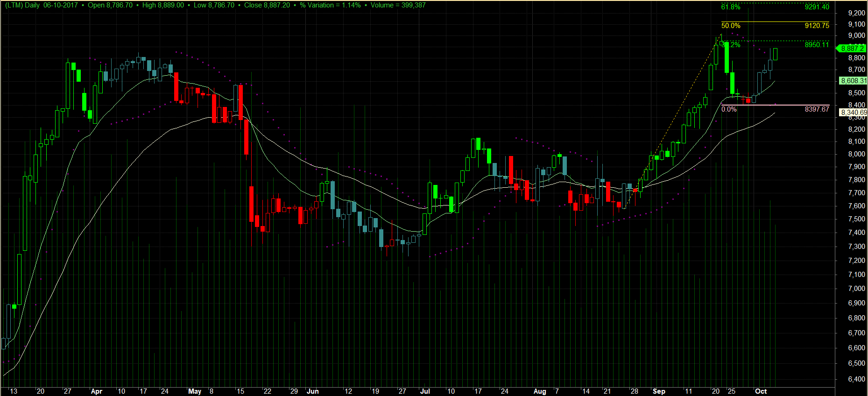This screenshot has height=396, width=868.
Task: Select the 7,300 price axis label
Action: click(x=857, y=247)
